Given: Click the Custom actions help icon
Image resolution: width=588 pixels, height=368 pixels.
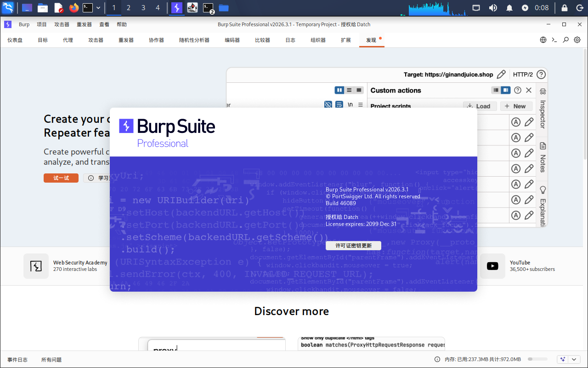Looking at the screenshot, I should coord(518,91).
